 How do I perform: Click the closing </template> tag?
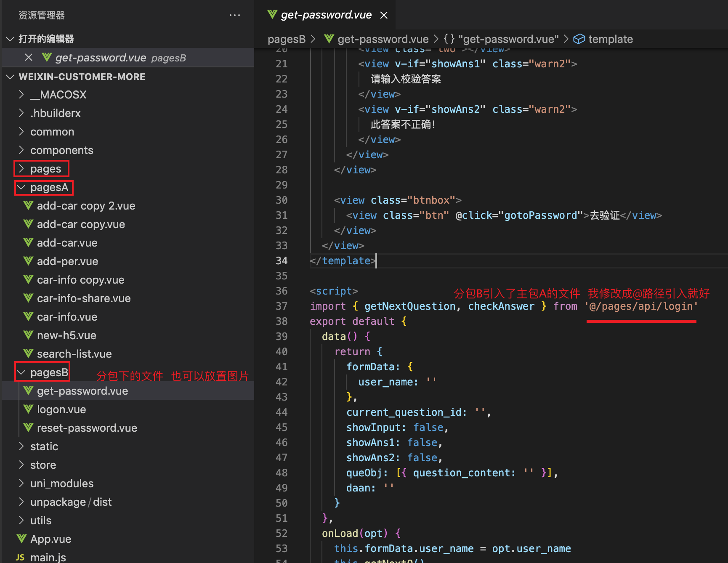(x=343, y=261)
